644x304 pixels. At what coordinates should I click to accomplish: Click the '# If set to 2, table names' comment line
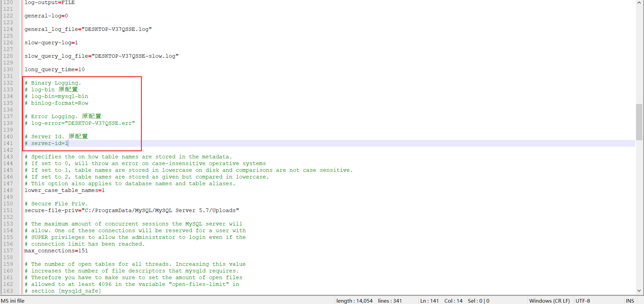(x=147, y=177)
